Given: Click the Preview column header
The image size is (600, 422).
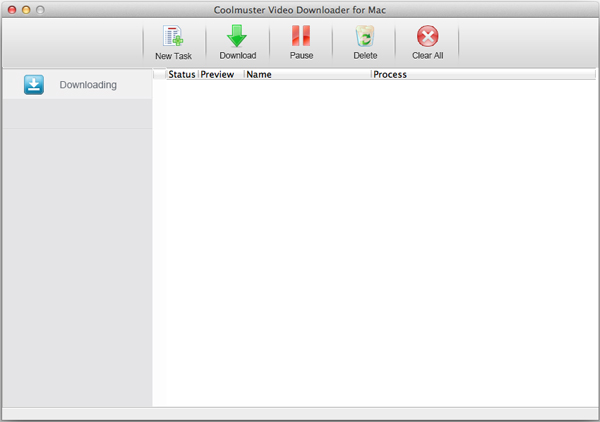Looking at the screenshot, I should pyautogui.click(x=221, y=74).
